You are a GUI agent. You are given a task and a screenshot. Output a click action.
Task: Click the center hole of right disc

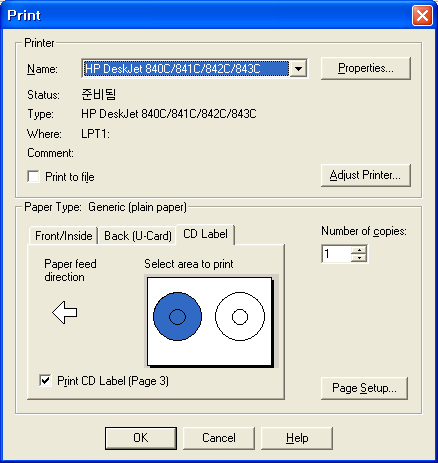240,317
